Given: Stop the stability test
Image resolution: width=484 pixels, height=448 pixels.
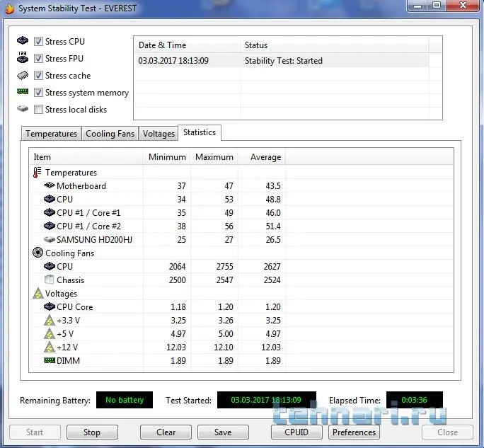Looking at the screenshot, I should click(x=92, y=432).
